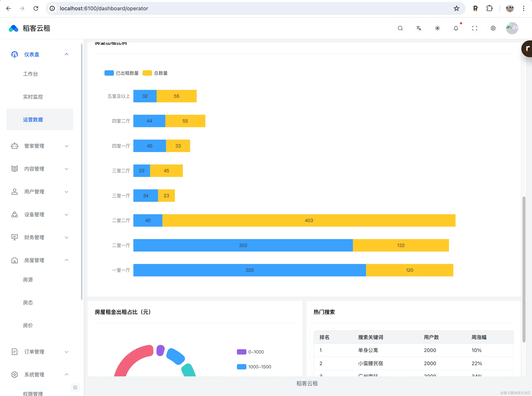Go to 房源 page
This screenshot has width=532, height=396.
pos(28,280)
